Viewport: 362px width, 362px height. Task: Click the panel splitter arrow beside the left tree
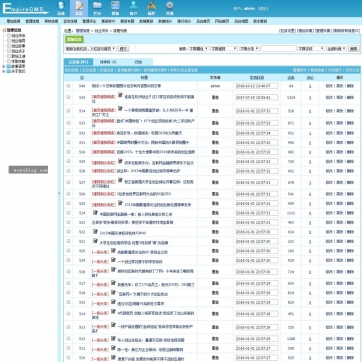click(x=59, y=193)
